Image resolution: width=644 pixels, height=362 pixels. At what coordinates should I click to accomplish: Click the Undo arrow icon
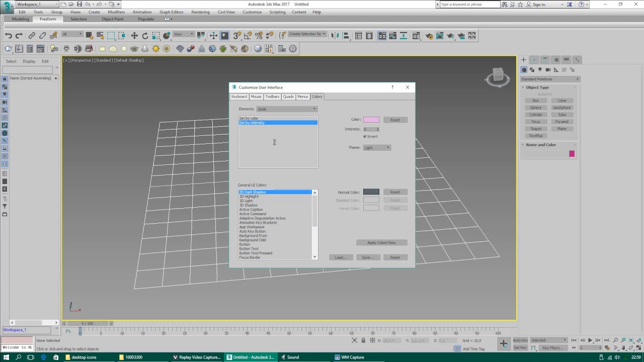pos(8,36)
